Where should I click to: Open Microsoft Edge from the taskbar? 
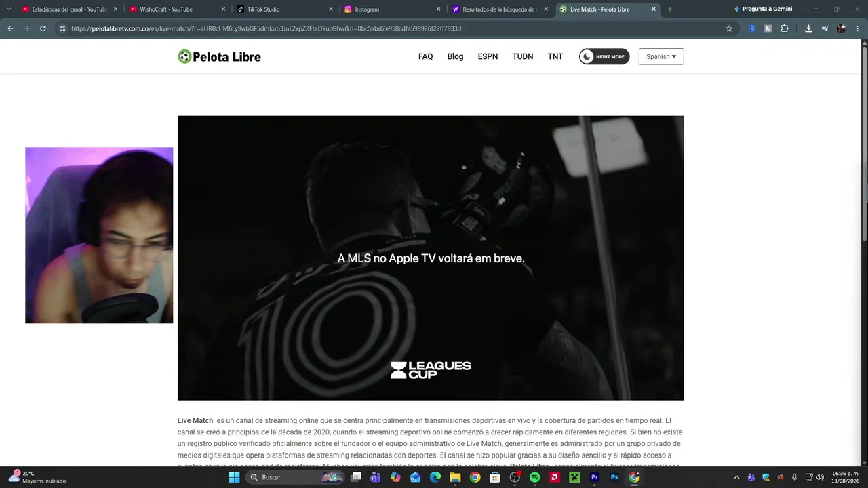pyautogui.click(x=435, y=477)
